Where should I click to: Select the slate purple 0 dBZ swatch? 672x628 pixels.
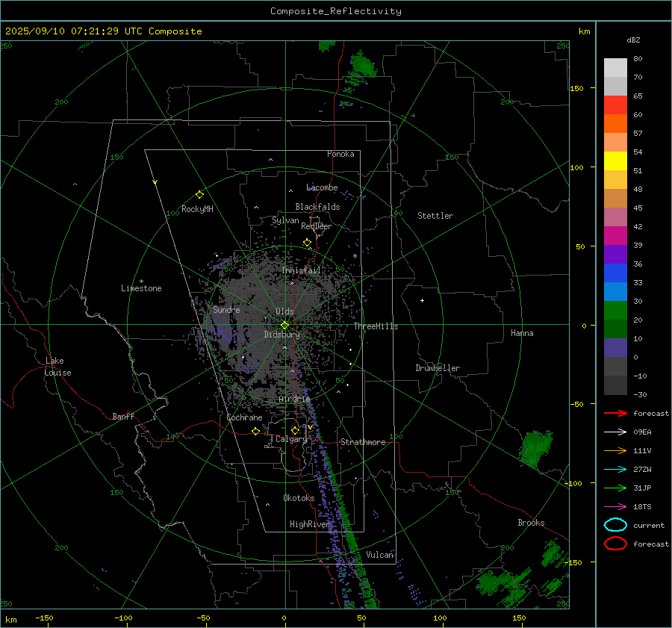[615, 348]
